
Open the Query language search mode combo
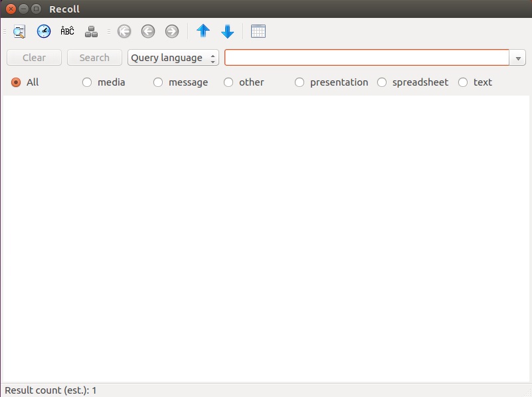click(x=173, y=58)
